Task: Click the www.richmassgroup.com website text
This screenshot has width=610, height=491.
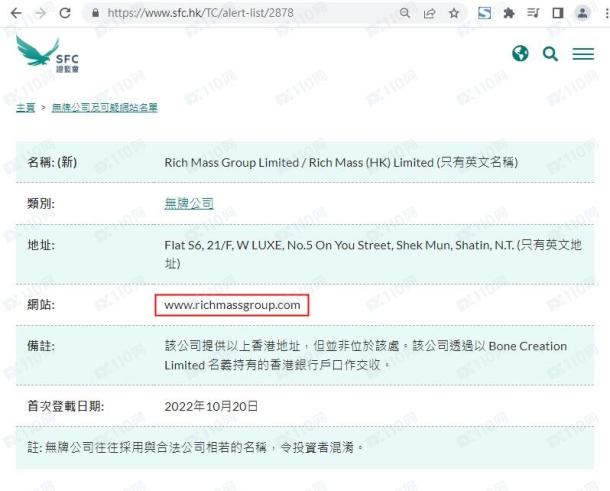Action: coord(232,305)
